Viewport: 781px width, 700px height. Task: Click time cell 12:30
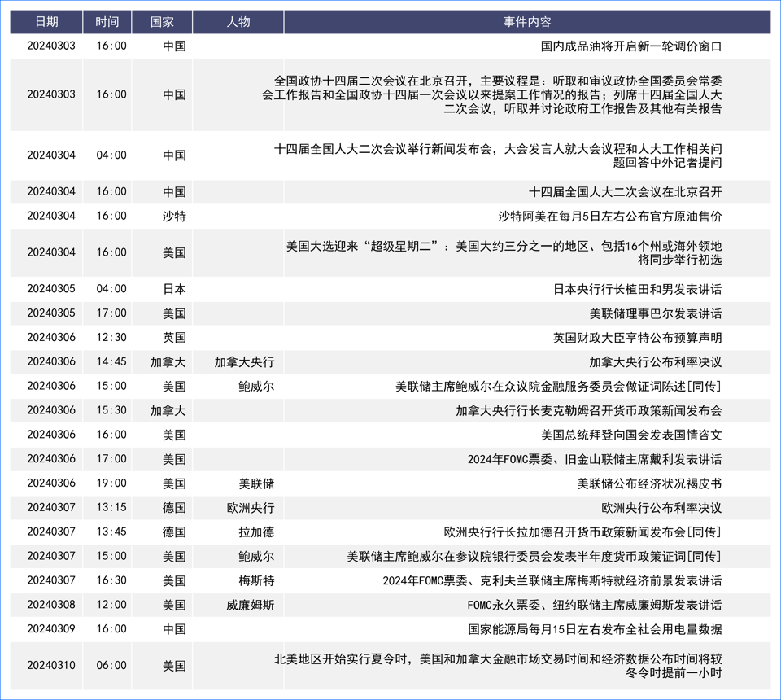[111, 337]
